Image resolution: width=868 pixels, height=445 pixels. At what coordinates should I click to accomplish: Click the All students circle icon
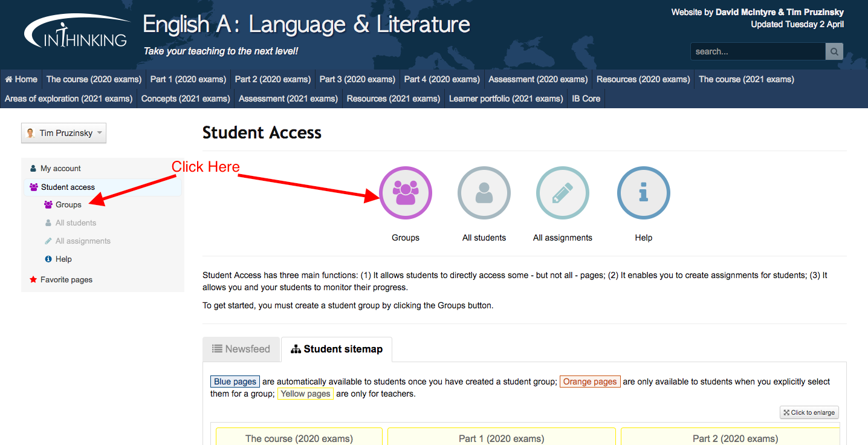(x=484, y=193)
